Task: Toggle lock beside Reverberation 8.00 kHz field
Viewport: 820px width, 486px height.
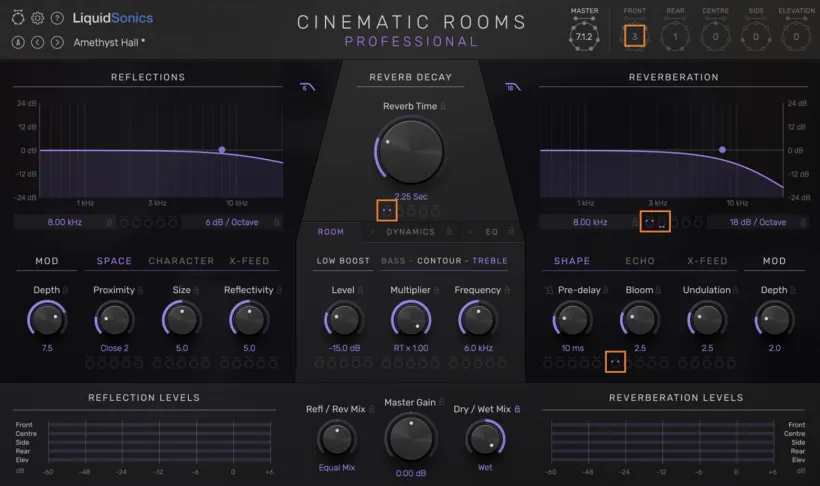Action: click(x=635, y=222)
